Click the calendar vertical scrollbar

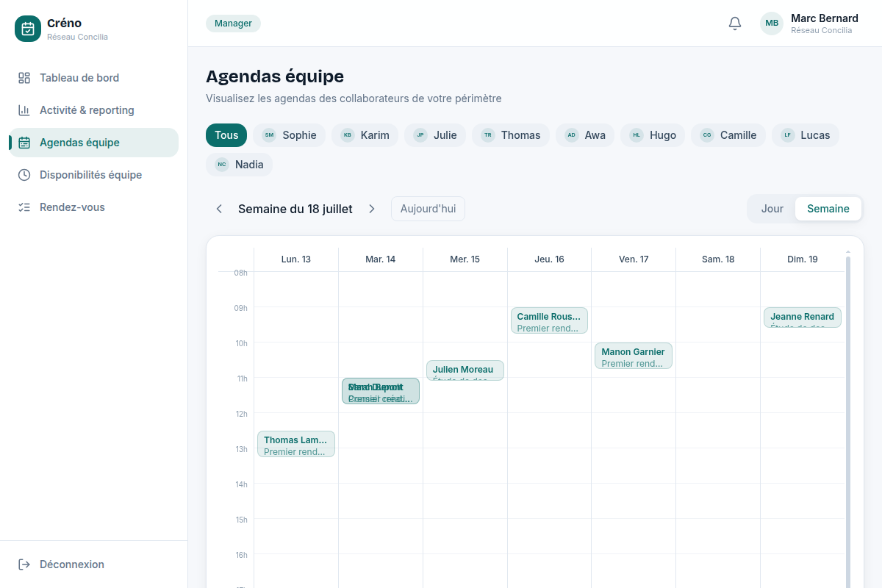(848, 419)
